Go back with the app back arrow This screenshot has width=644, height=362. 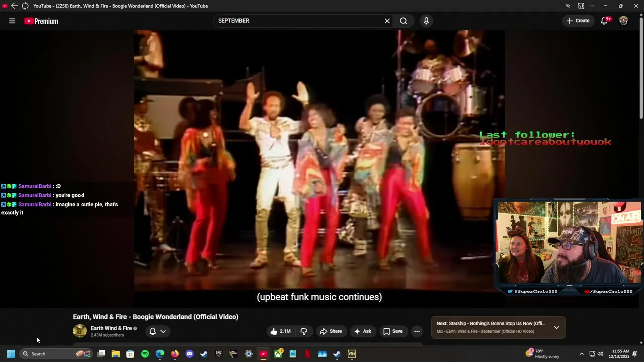click(14, 6)
